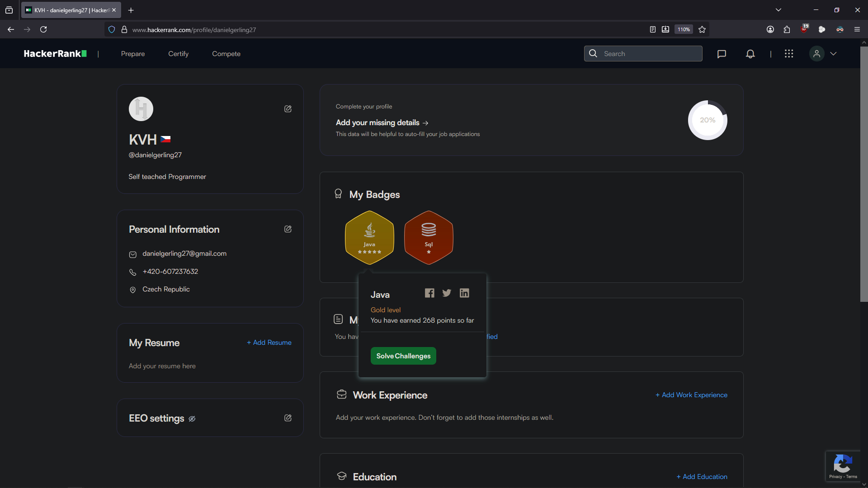Open the messages chat icon
The width and height of the screenshot is (868, 488).
click(x=722, y=54)
